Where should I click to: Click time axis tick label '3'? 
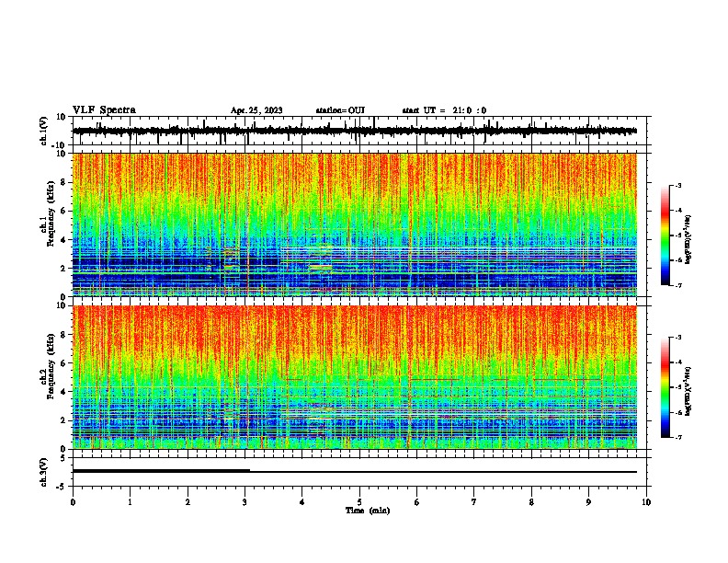[245, 502]
